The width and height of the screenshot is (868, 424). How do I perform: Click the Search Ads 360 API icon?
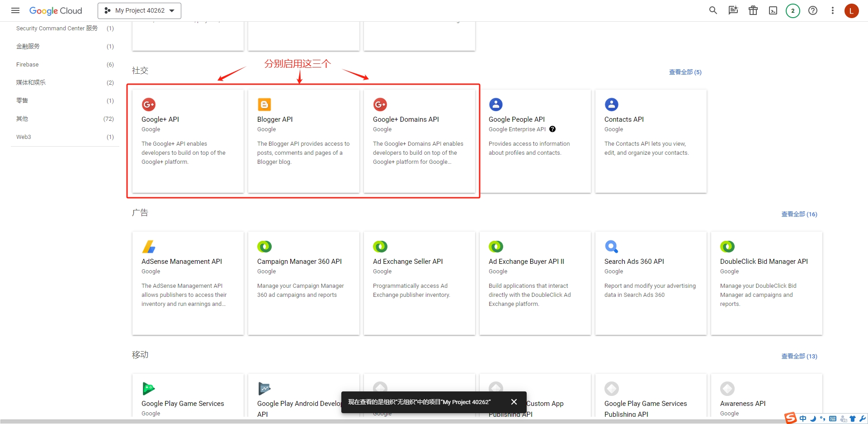[612, 247]
